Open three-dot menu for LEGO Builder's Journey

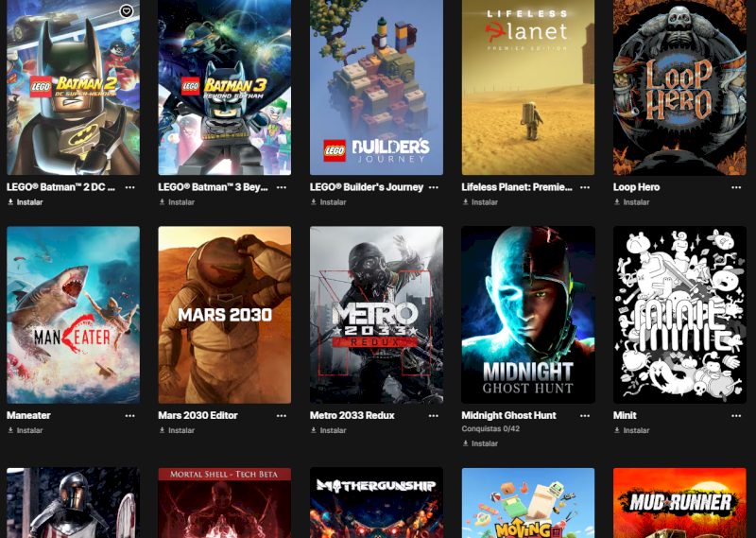point(434,187)
